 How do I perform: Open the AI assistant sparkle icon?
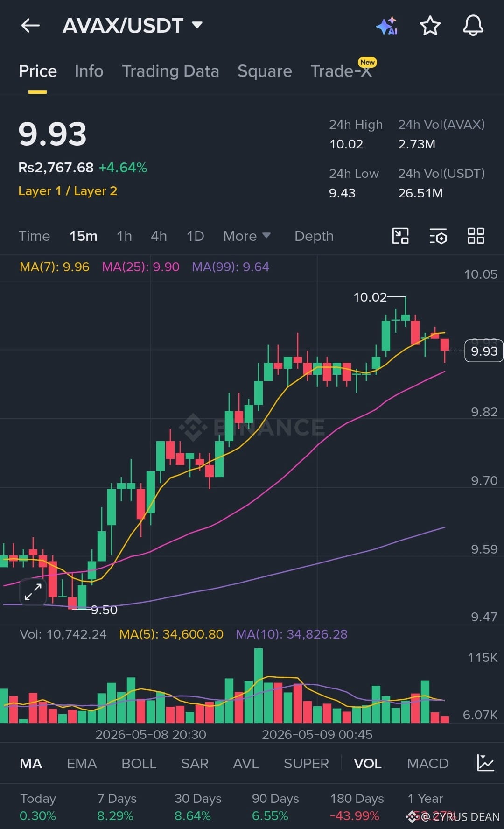click(387, 26)
